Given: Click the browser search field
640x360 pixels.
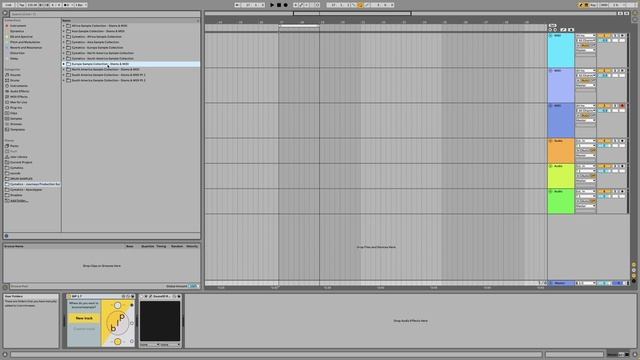Looking at the screenshot, I should click(x=105, y=14).
